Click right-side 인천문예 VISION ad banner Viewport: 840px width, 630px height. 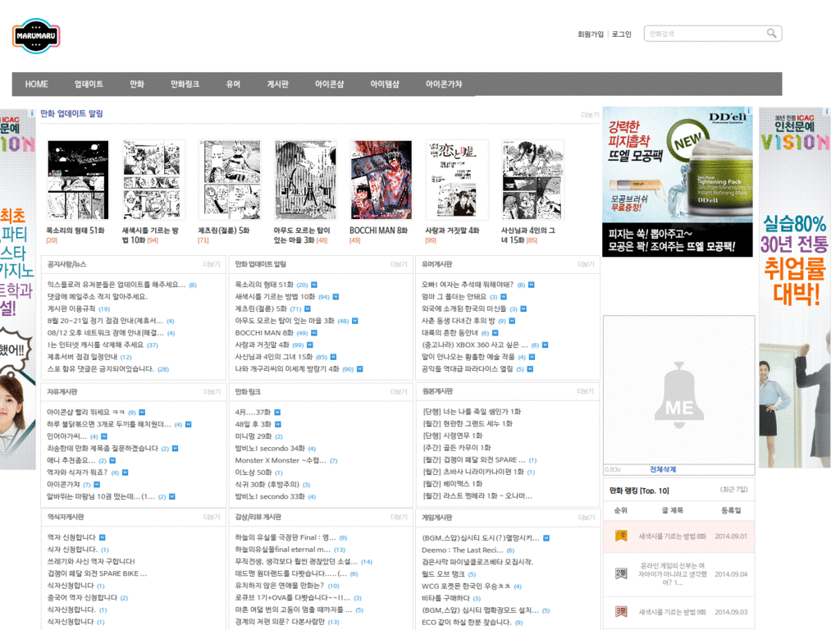(794, 288)
